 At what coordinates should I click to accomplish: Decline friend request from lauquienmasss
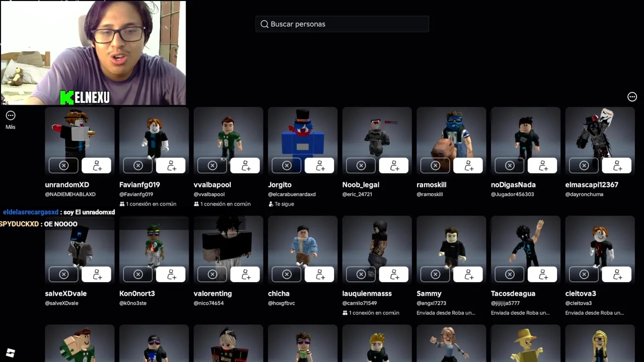[x=361, y=275]
